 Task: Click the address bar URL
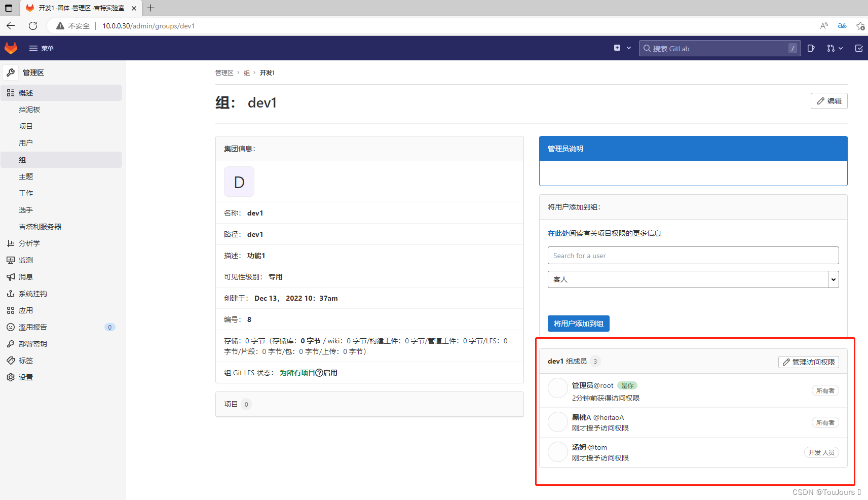click(x=148, y=26)
